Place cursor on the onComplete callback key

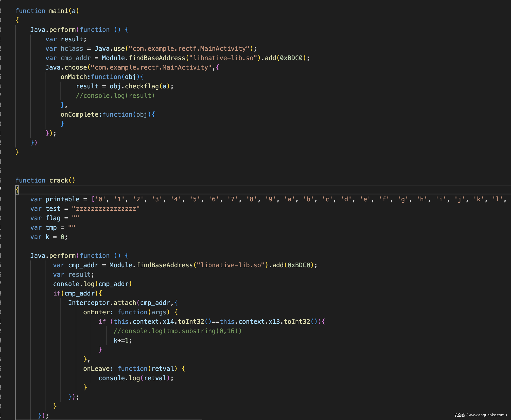(x=79, y=115)
